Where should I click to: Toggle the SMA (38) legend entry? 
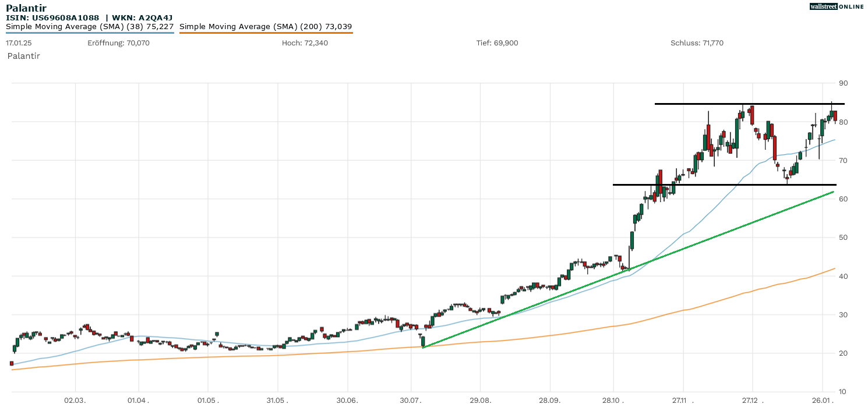90,27
